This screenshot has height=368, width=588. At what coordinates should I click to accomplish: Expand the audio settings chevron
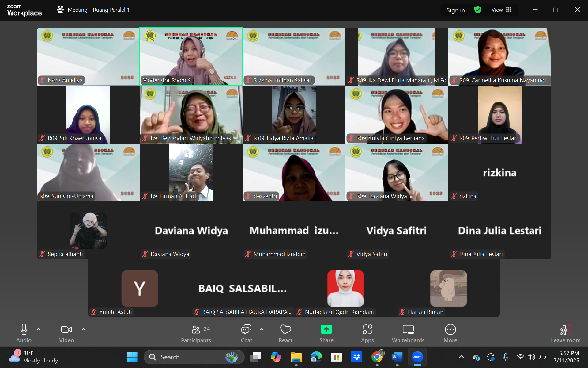(x=39, y=329)
